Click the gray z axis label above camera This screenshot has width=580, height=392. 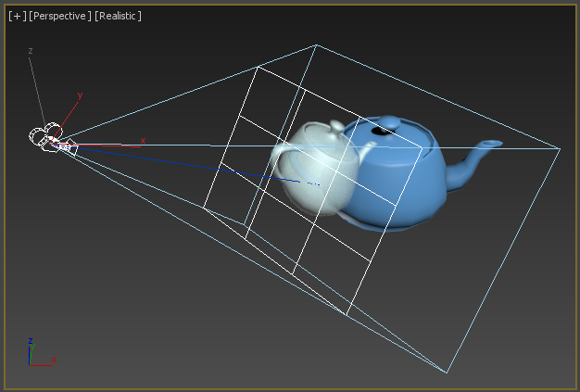31,51
